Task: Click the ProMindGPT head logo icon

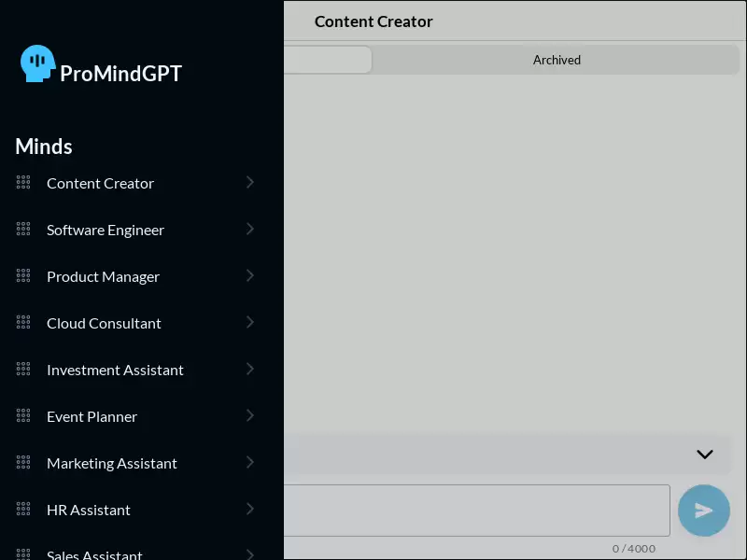Action: pos(37,63)
